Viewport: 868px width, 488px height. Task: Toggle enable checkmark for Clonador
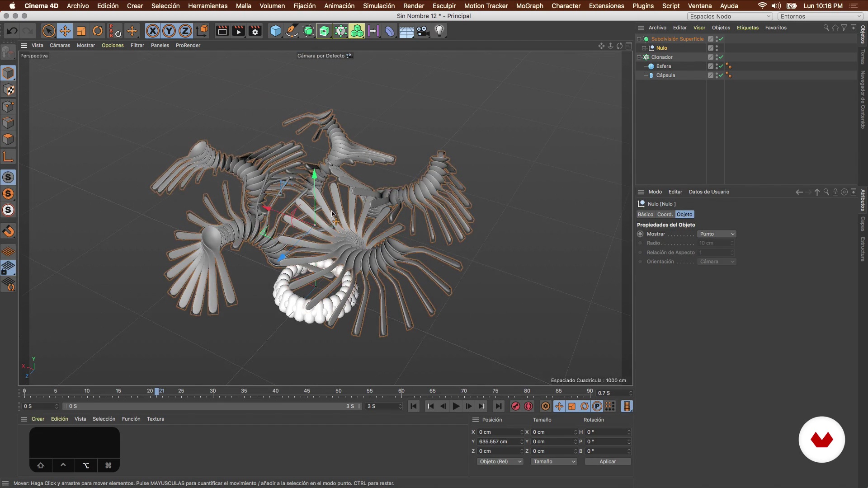[x=721, y=57]
